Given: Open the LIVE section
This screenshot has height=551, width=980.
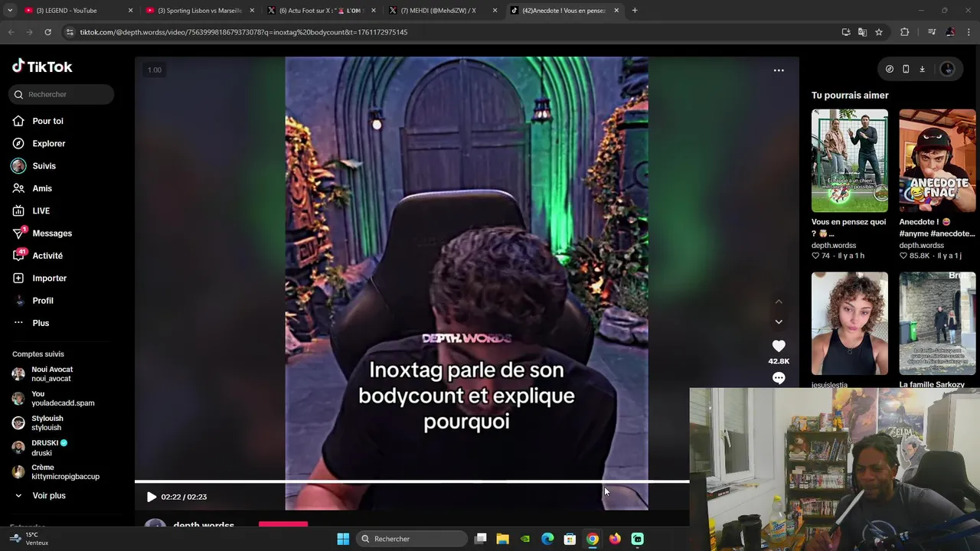Looking at the screenshot, I should [41, 210].
